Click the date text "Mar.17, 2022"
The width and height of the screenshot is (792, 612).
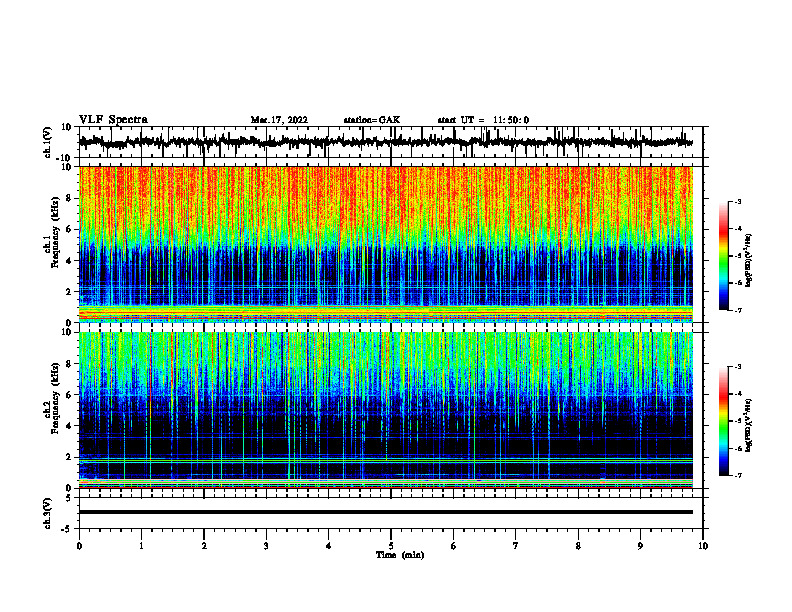pos(279,120)
